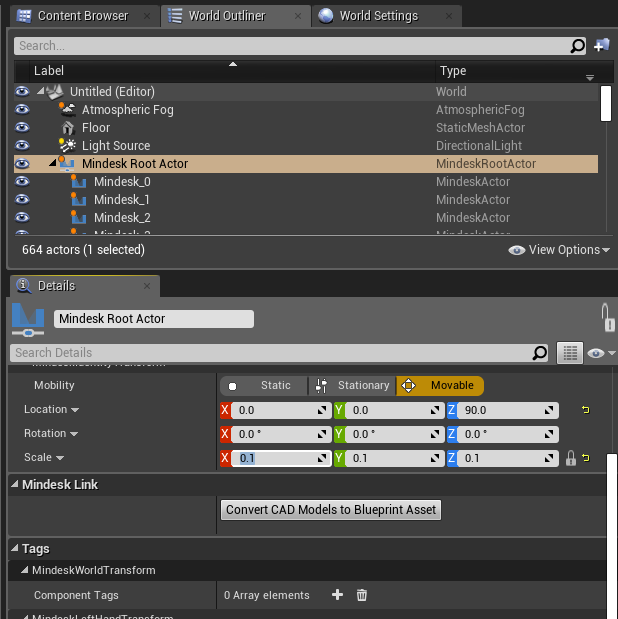This screenshot has width=618, height=619.
Task: Switch to the Content Browser tab
Action: coord(83,16)
